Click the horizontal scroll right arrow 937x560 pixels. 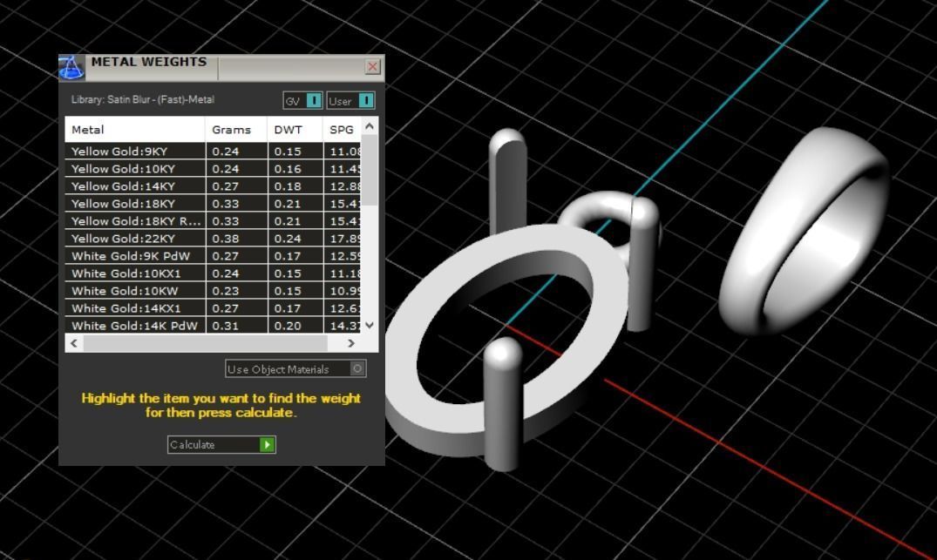[x=350, y=343]
